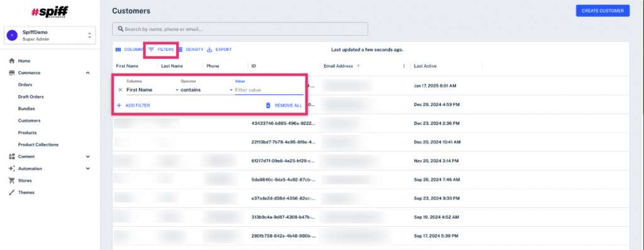The height and width of the screenshot is (250, 644).
Task: Collapse the Commerce section chevron
Action: click(88, 73)
